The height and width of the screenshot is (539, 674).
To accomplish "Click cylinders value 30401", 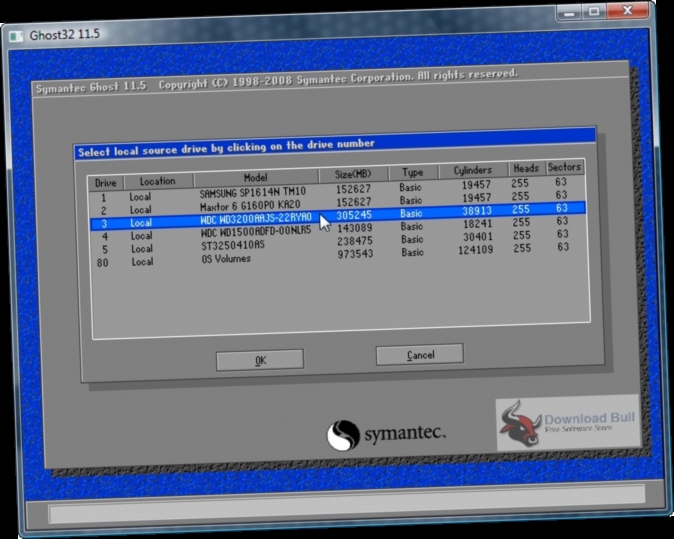I will pos(478,237).
